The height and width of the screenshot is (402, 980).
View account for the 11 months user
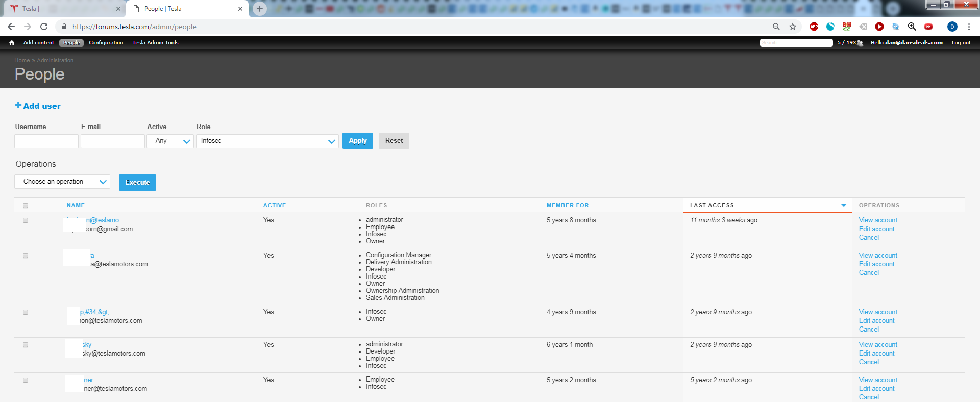878,220
